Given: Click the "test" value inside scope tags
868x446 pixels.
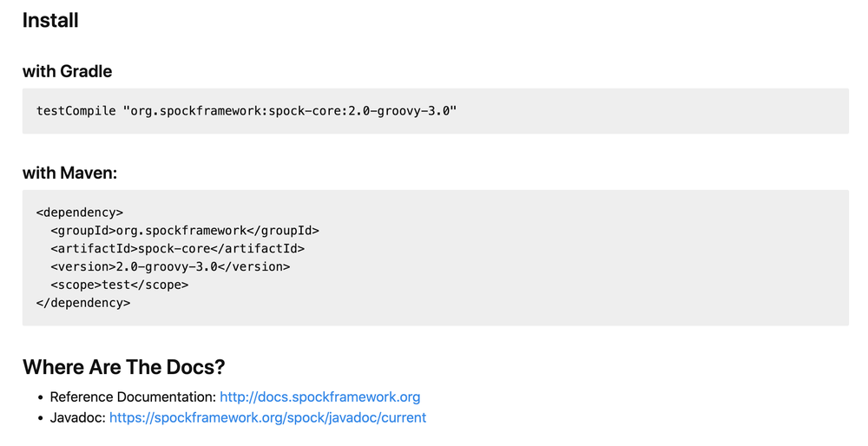Looking at the screenshot, I should click(115, 285).
